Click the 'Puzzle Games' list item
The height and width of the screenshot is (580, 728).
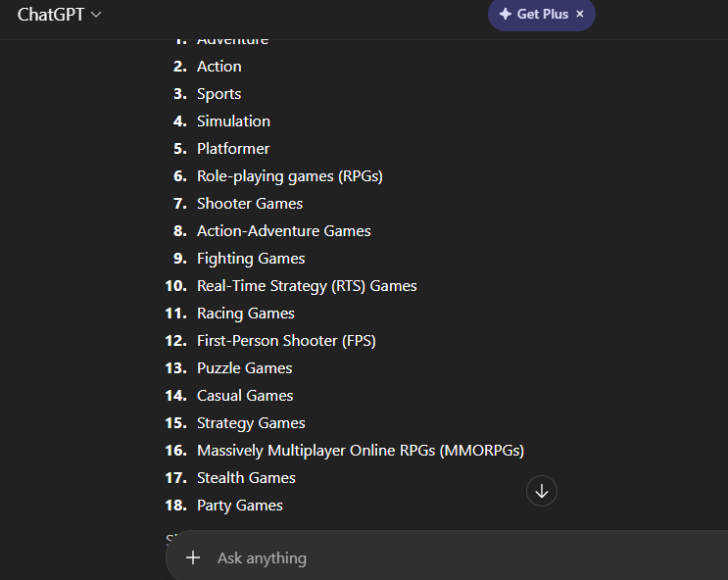pyautogui.click(x=245, y=368)
